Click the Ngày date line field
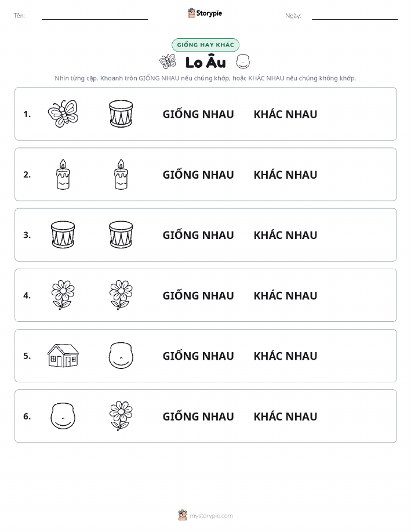This screenshot has height=532, width=411. coord(355,16)
